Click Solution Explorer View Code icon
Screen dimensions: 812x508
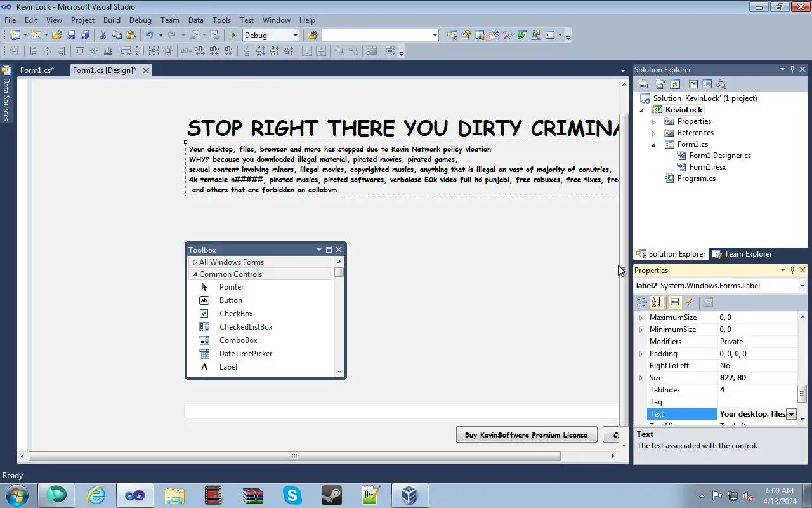pyautogui.click(x=693, y=84)
